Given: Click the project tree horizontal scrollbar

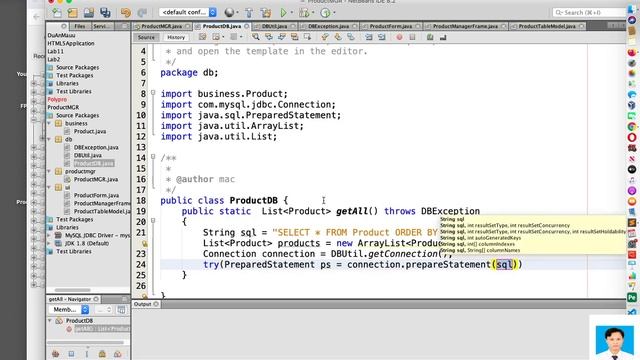Looking at the screenshot, I should pos(72,290).
